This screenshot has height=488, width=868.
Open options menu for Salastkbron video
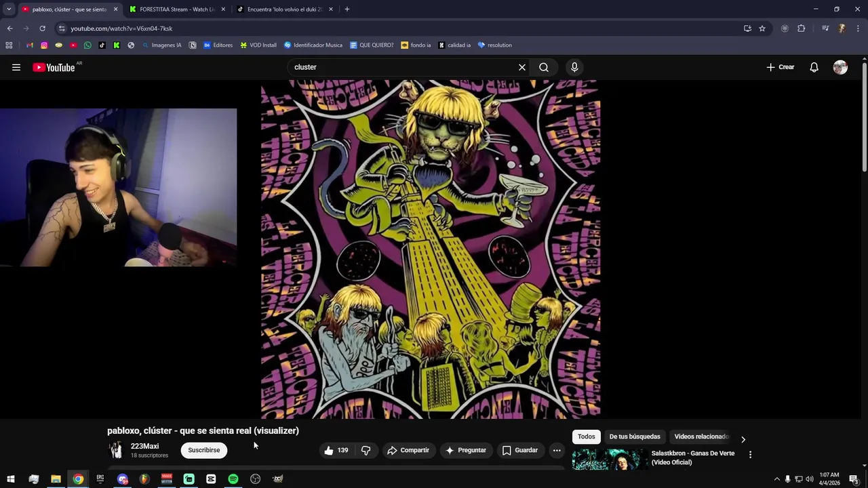[750, 455]
